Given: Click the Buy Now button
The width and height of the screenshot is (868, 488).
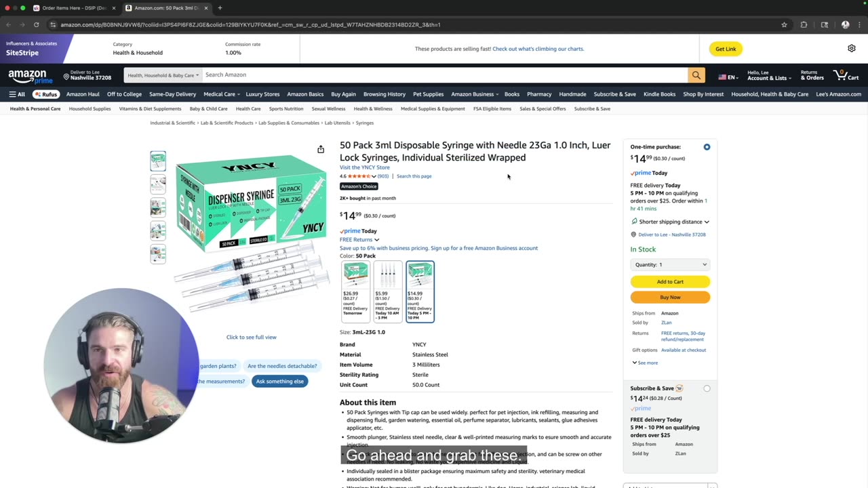Looking at the screenshot, I should [670, 297].
